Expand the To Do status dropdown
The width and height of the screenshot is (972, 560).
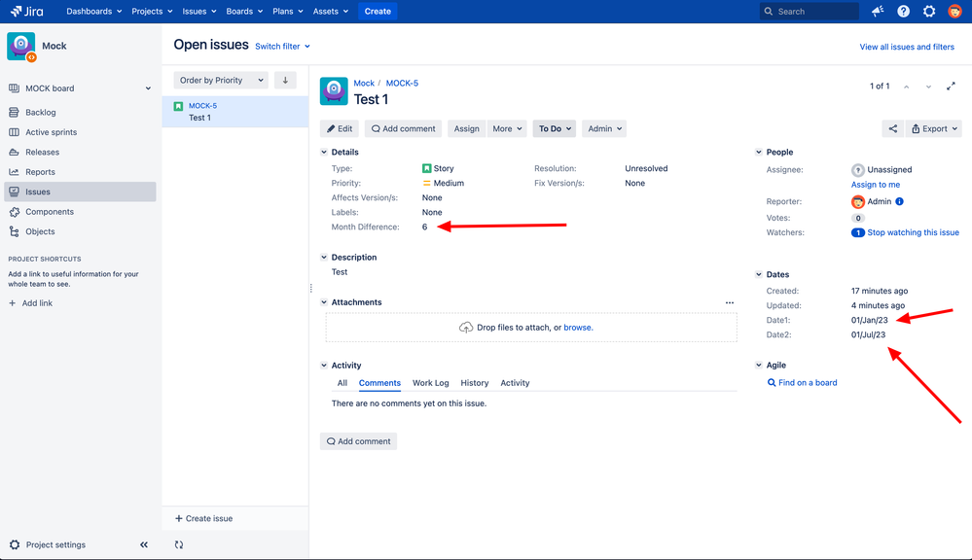(554, 128)
